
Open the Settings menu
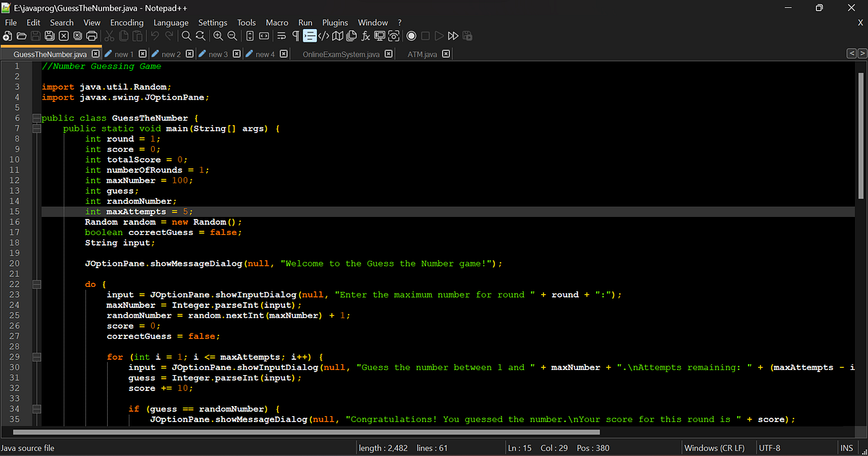pos(213,22)
